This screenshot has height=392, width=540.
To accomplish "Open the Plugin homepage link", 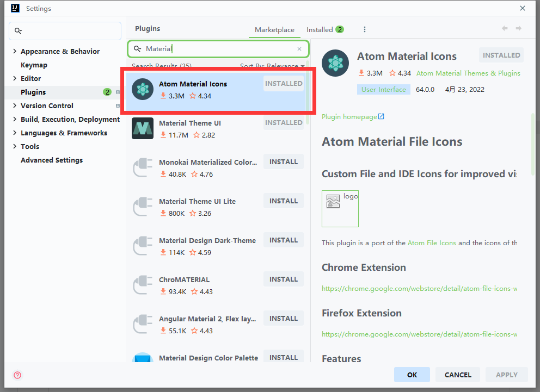I will tap(349, 116).
